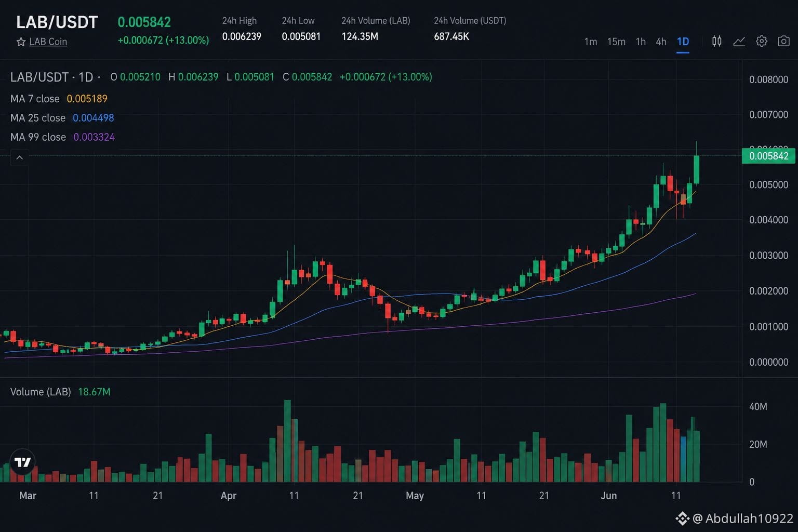Click the 0.007000 price axis label
The image size is (798, 532).
pos(768,114)
